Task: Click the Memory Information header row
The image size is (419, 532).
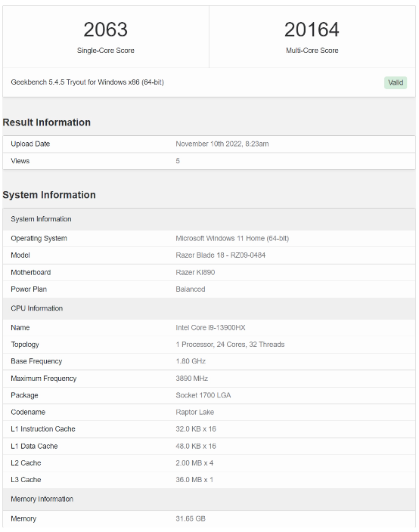Action: click(209, 500)
